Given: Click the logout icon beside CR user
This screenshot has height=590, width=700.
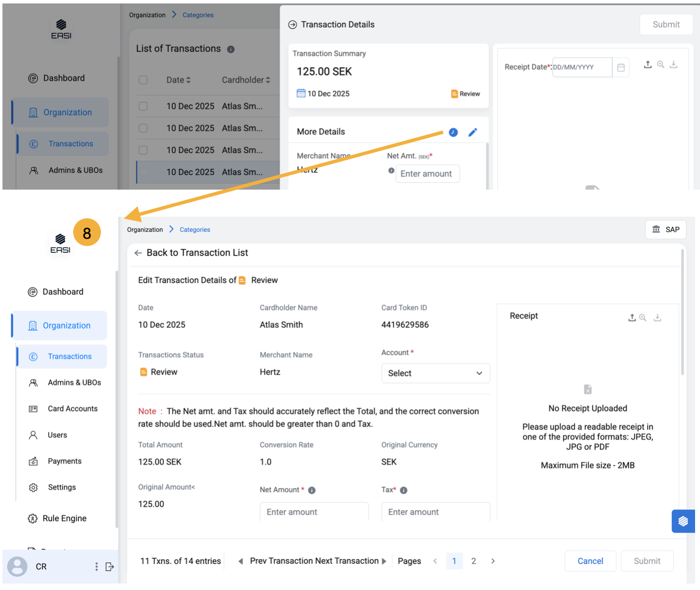Looking at the screenshot, I should point(110,566).
